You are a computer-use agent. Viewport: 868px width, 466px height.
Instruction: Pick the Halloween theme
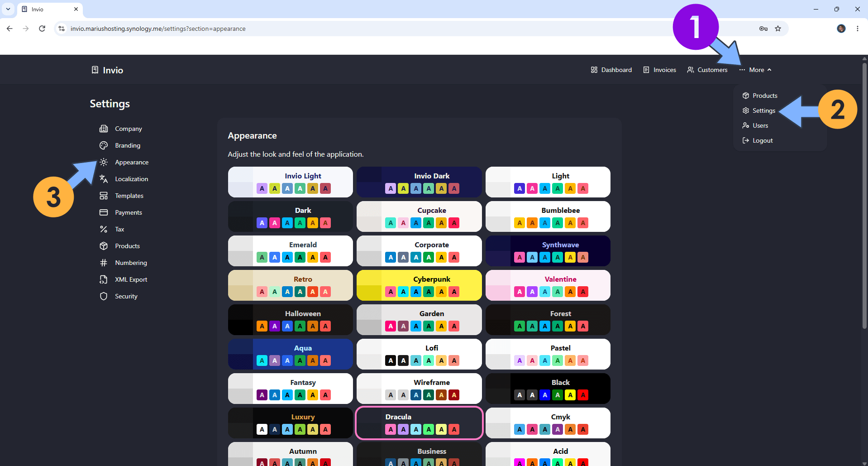click(x=291, y=320)
